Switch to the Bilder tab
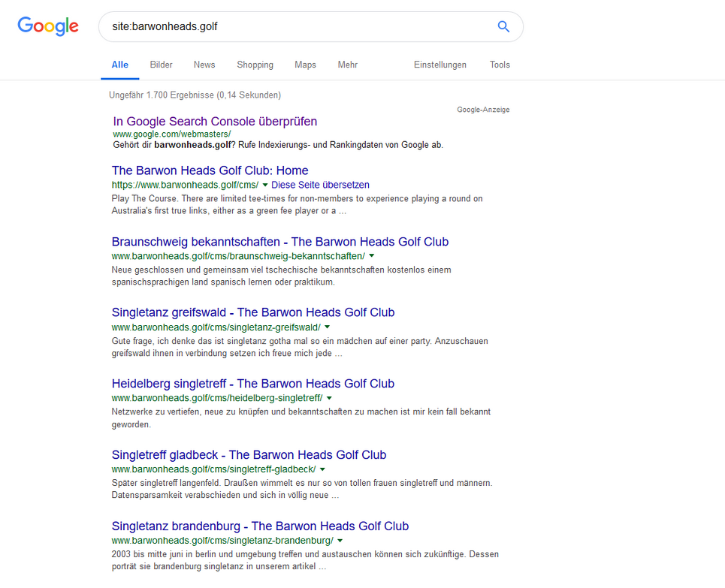725x588 pixels. coord(161,65)
